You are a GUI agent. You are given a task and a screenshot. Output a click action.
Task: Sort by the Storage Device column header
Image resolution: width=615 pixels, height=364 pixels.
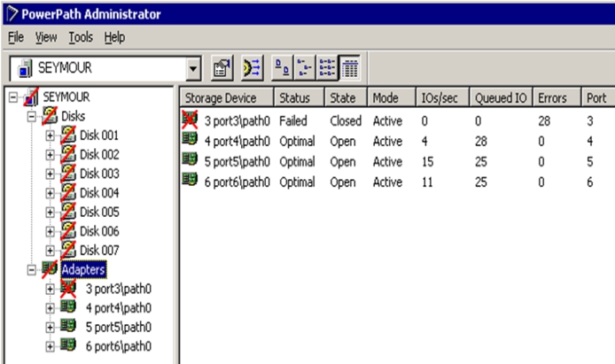[227, 98]
